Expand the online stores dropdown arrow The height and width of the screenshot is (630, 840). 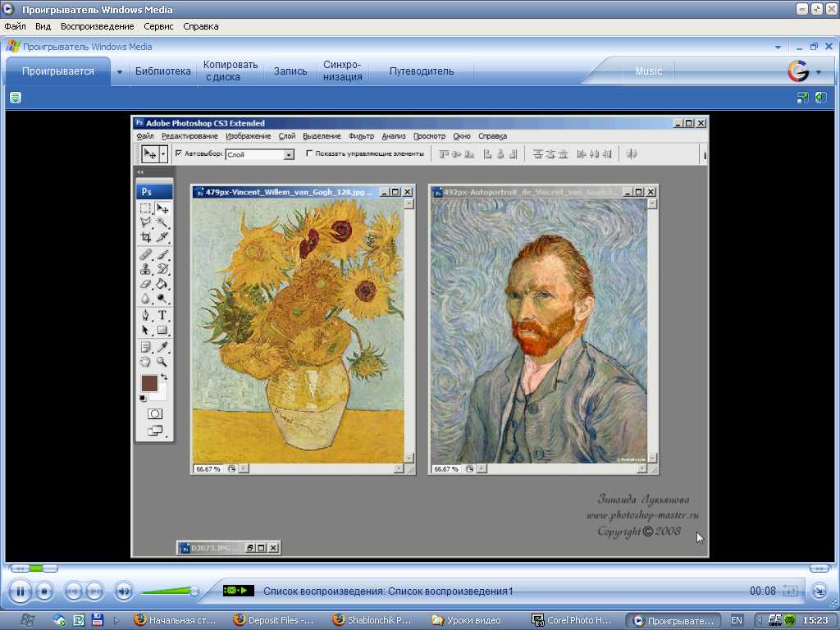[x=819, y=71]
